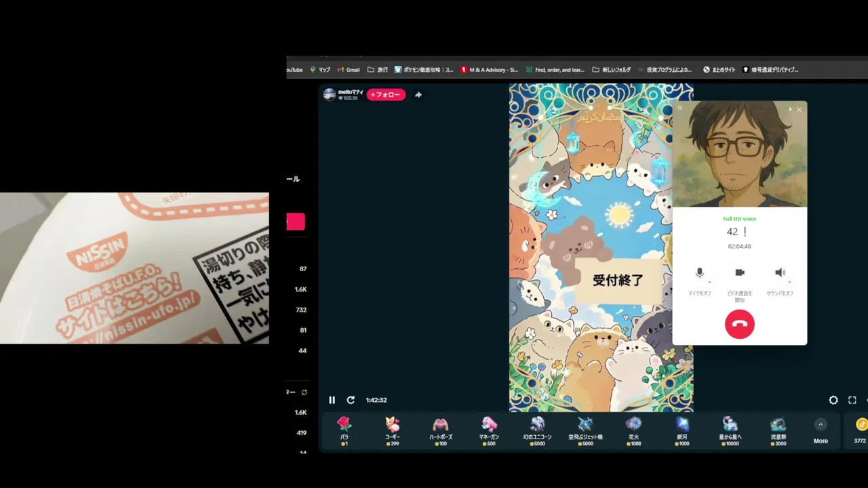
Task: Open the streamer's profile avatar
Action: 330,95
